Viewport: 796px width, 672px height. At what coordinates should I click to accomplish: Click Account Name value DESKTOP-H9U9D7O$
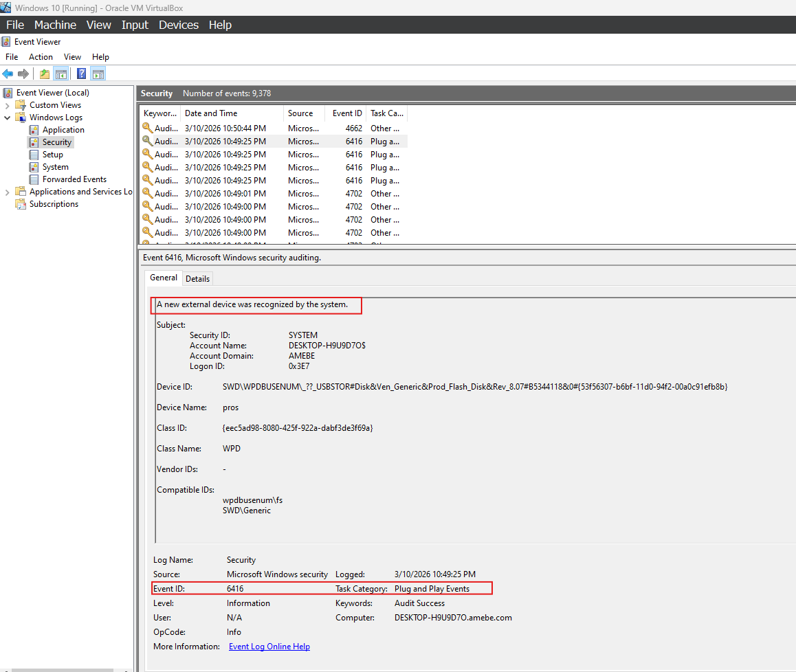(327, 346)
